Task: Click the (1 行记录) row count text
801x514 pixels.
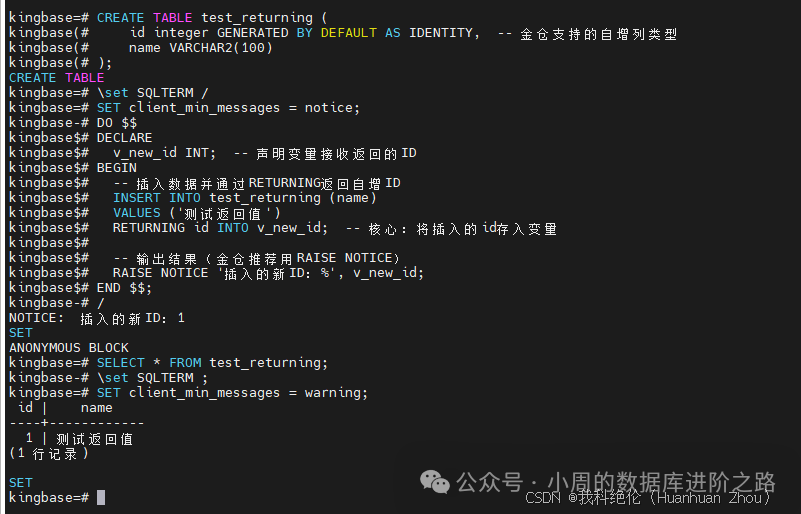Action: coord(49,453)
